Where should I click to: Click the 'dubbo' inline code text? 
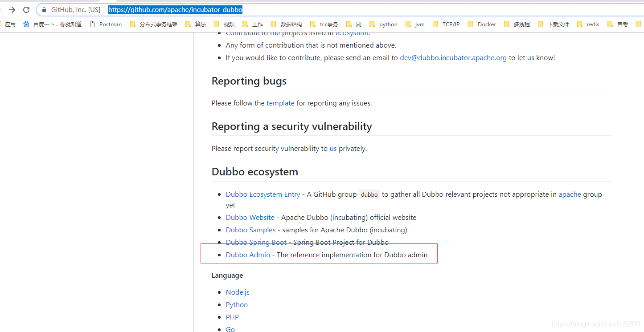369,195
